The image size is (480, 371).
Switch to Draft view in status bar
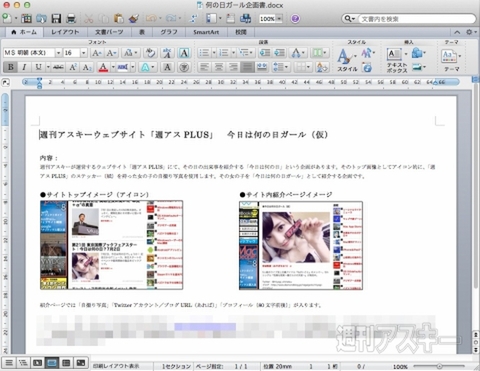click(9, 363)
